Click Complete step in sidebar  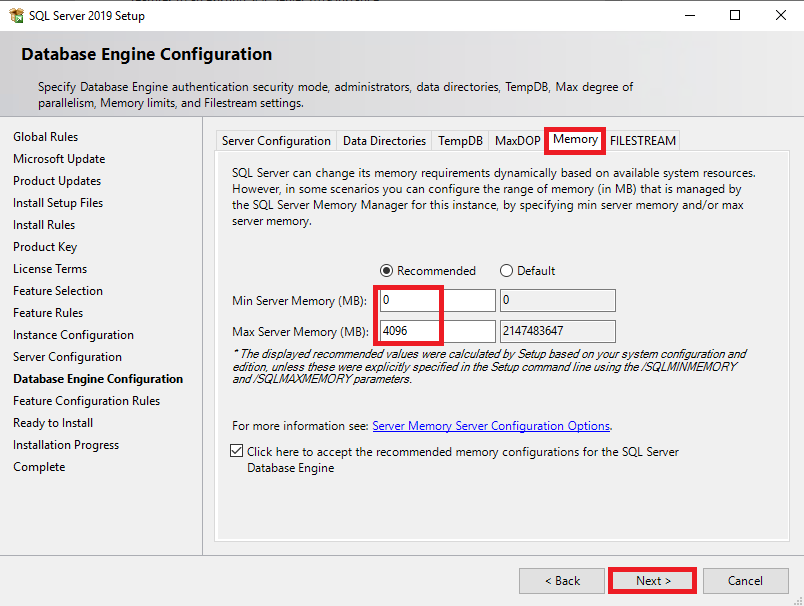[x=39, y=467]
